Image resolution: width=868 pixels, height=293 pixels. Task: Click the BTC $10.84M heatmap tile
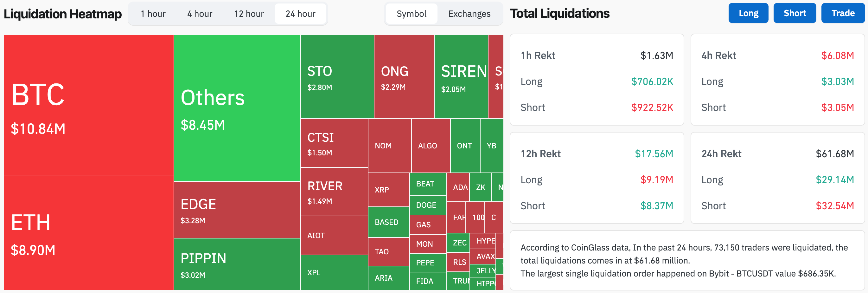tap(89, 105)
